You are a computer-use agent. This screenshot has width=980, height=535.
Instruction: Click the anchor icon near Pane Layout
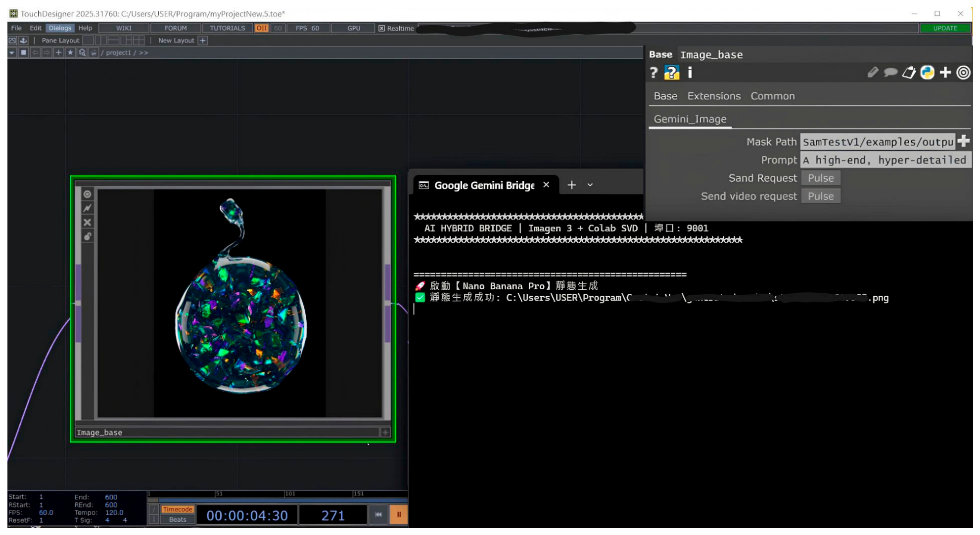coord(23,41)
